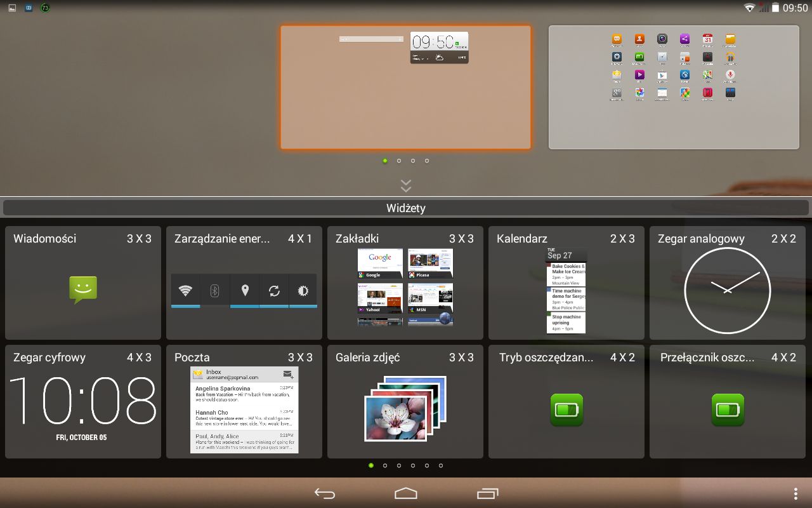Tap the MSN bookmark thumbnail
Viewport: 812px width, 508px height.
point(430,298)
